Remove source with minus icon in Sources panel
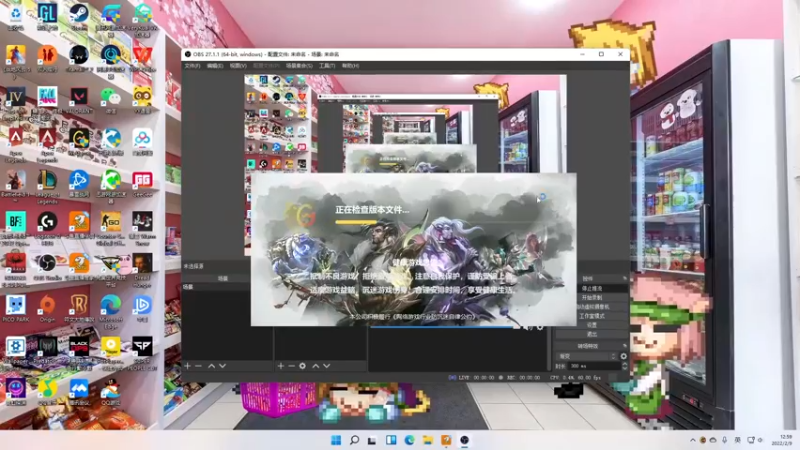The width and height of the screenshot is (800, 450). coord(291,366)
